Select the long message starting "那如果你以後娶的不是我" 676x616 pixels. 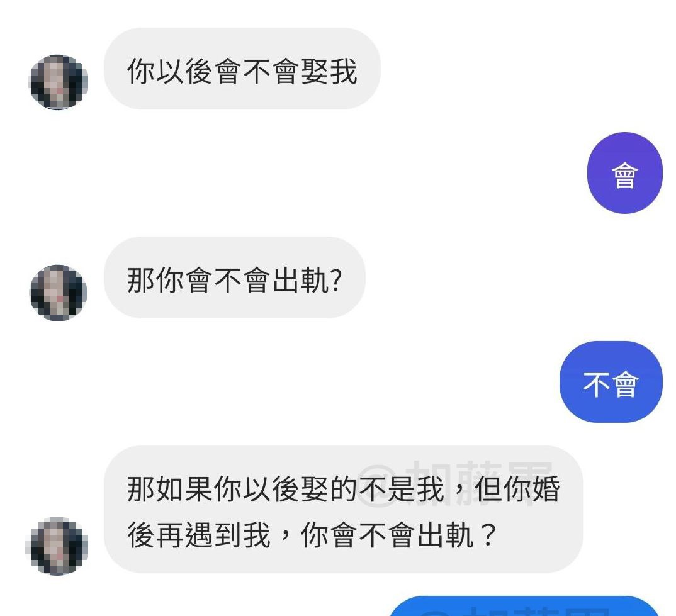coord(344,510)
